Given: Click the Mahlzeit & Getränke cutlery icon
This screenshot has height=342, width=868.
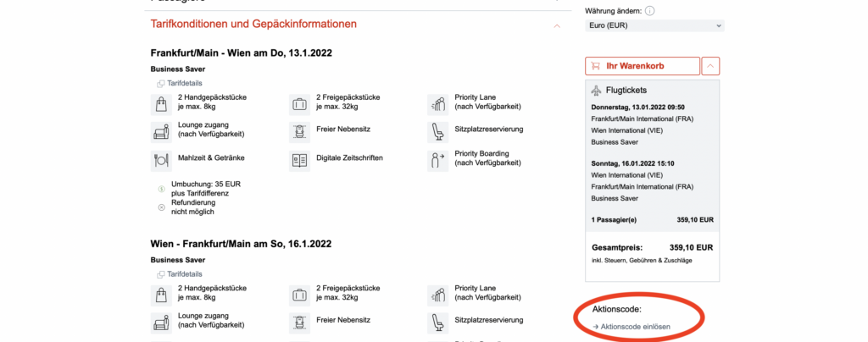Looking at the screenshot, I should (x=161, y=159).
